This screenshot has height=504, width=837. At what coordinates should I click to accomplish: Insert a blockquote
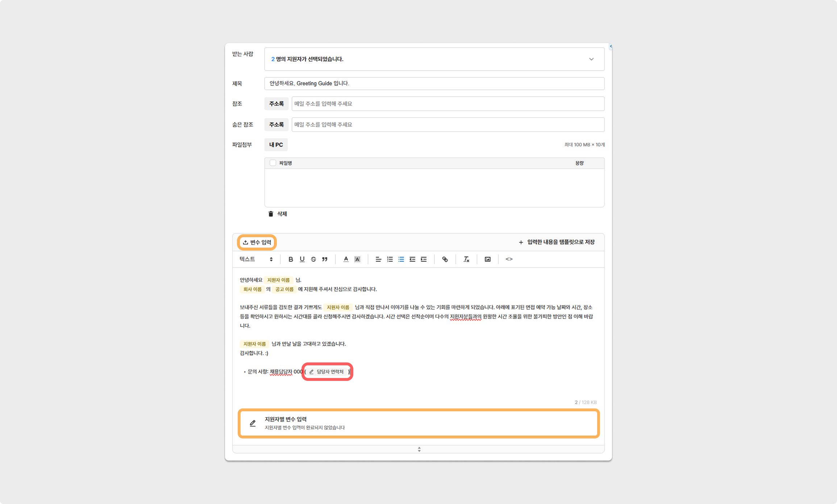(325, 259)
